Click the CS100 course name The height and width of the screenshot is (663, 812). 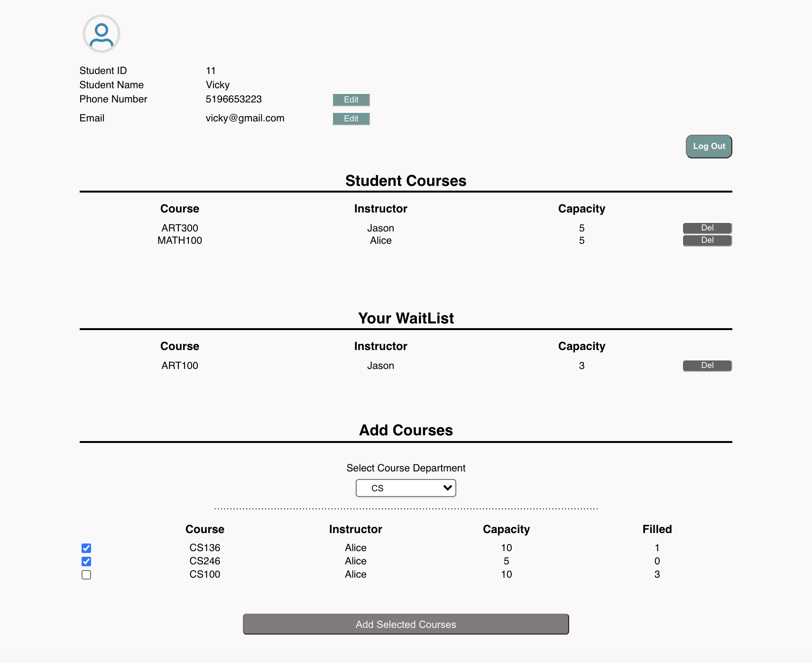point(205,574)
